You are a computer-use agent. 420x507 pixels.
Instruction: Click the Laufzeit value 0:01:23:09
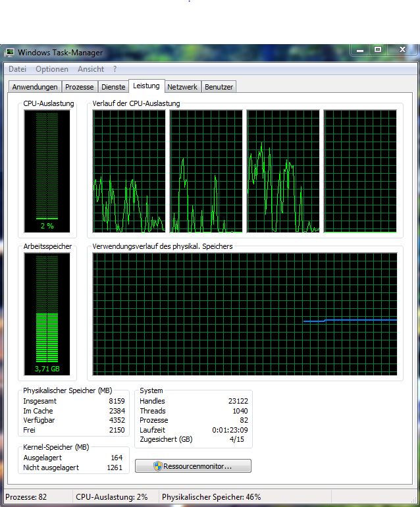pos(230,430)
